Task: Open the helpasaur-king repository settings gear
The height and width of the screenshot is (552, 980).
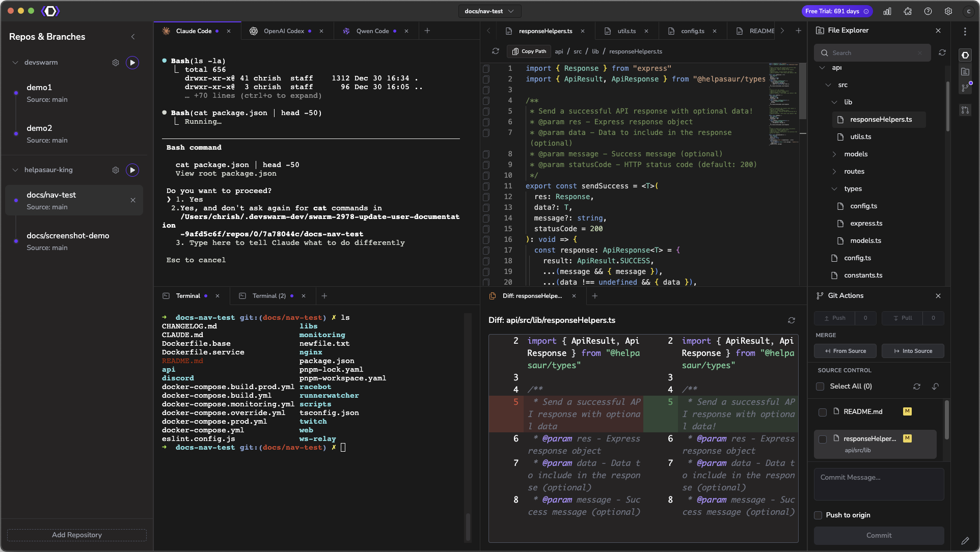Action: coord(116,170)
